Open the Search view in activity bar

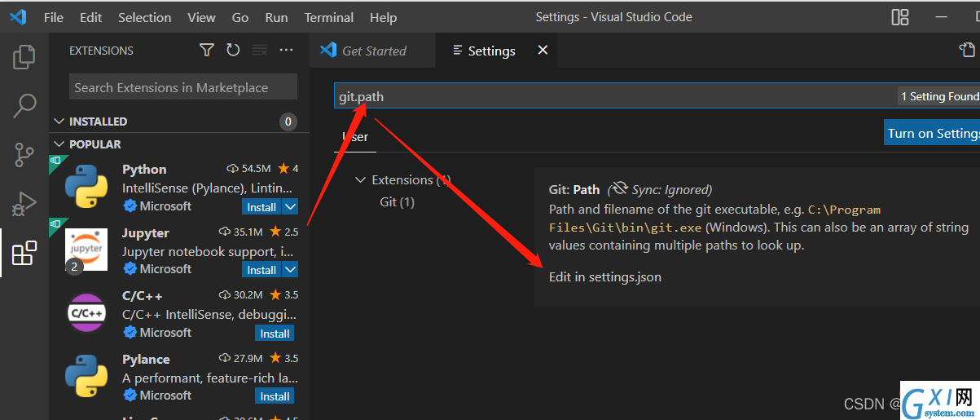24,105
